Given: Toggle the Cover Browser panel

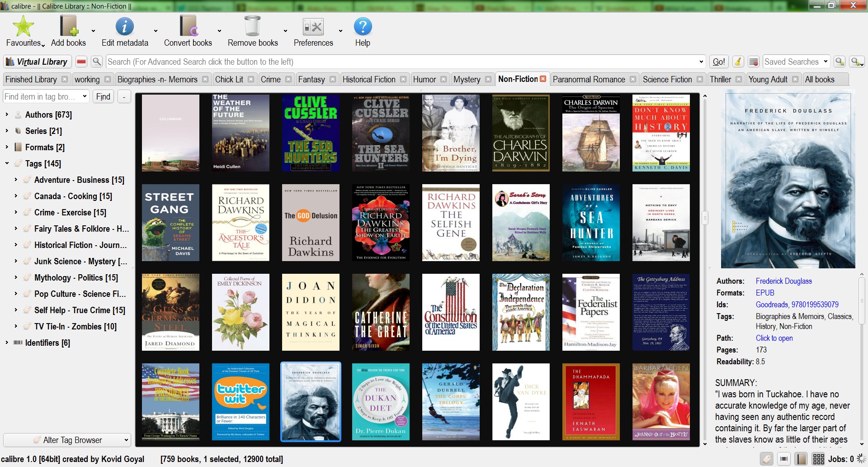Looking at the screenshot, I should [x=784, y=459].
